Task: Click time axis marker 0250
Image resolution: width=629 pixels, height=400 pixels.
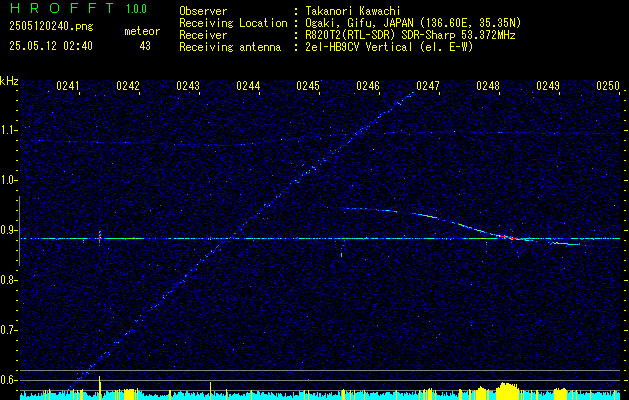Action: click(x=608, y=85)
